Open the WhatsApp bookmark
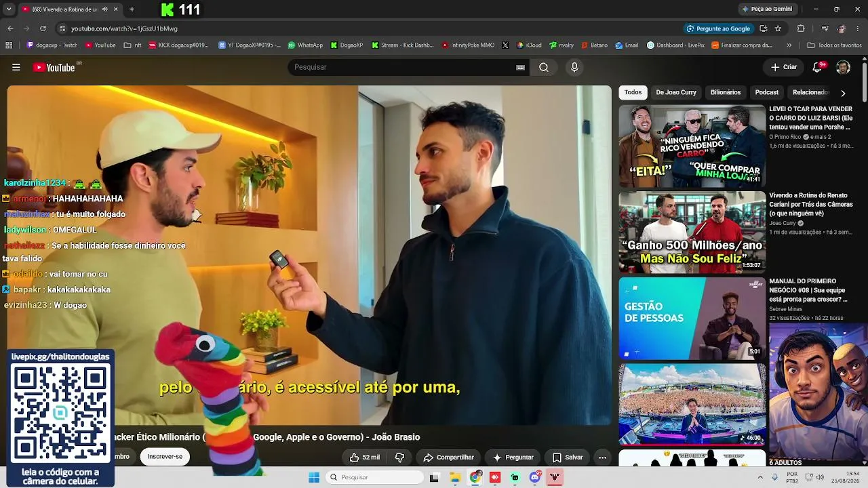868x488 pixels. [x=305, y=45]
